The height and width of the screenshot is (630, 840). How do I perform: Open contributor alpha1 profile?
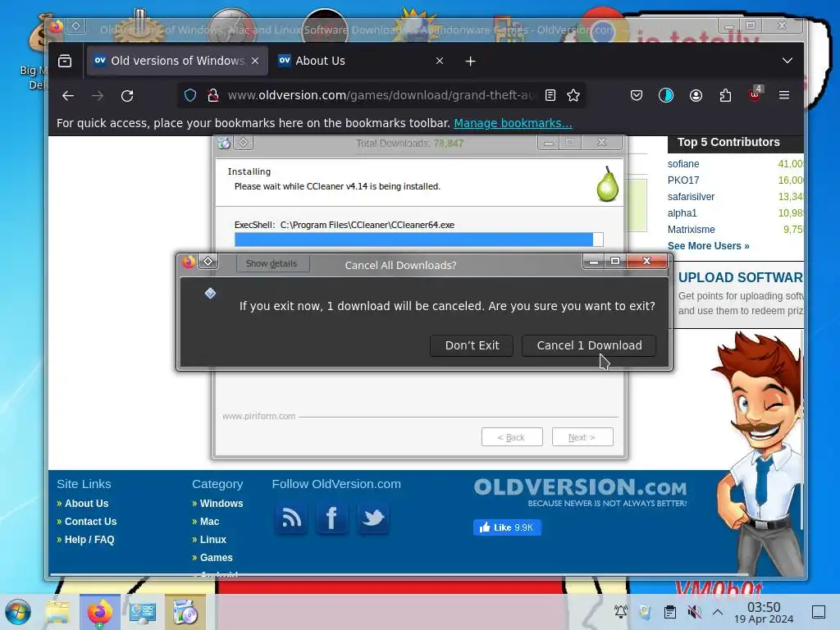tap(682, 213)
